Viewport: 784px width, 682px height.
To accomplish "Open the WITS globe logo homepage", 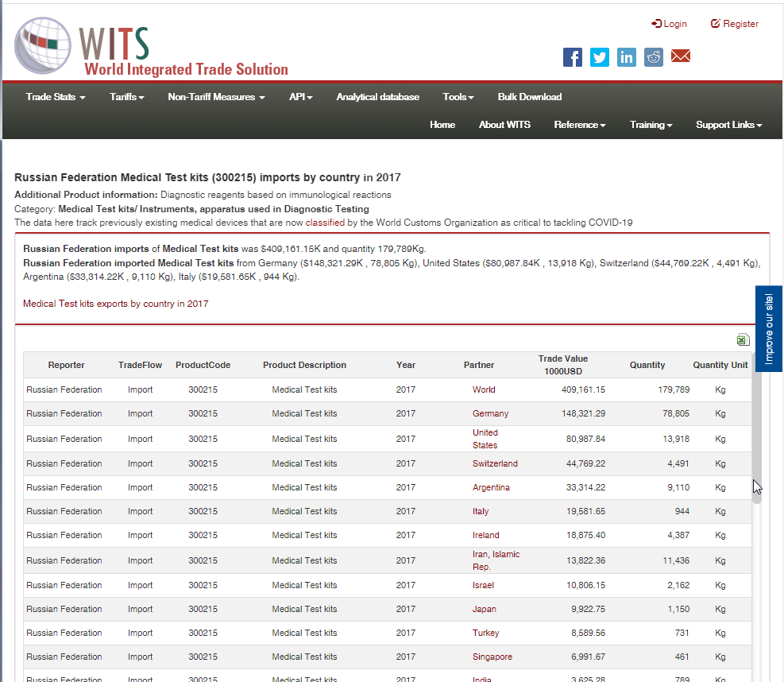I will click(x=43, y=45).
